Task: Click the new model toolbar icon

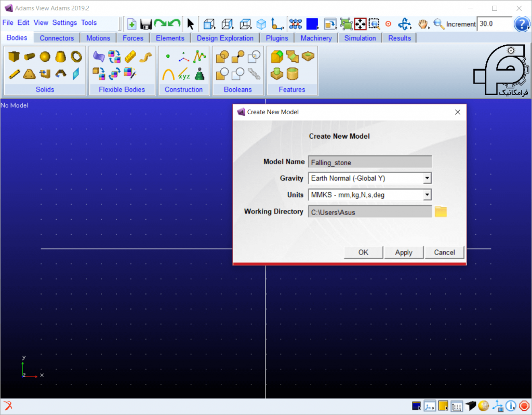Action: coord(131,24)
